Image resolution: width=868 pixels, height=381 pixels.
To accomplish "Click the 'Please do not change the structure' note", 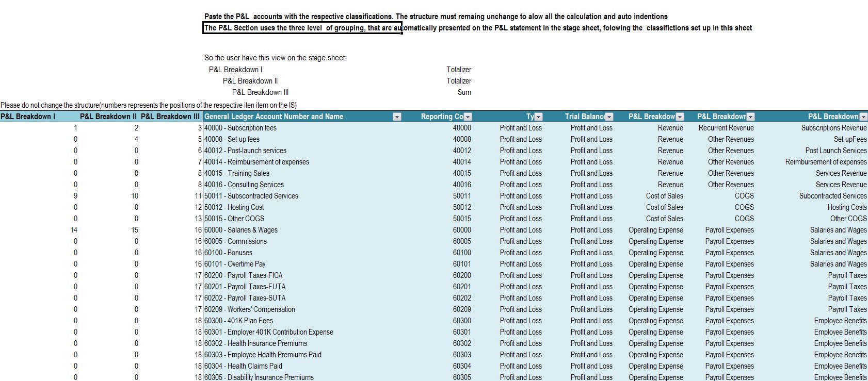I will [149, 105].
